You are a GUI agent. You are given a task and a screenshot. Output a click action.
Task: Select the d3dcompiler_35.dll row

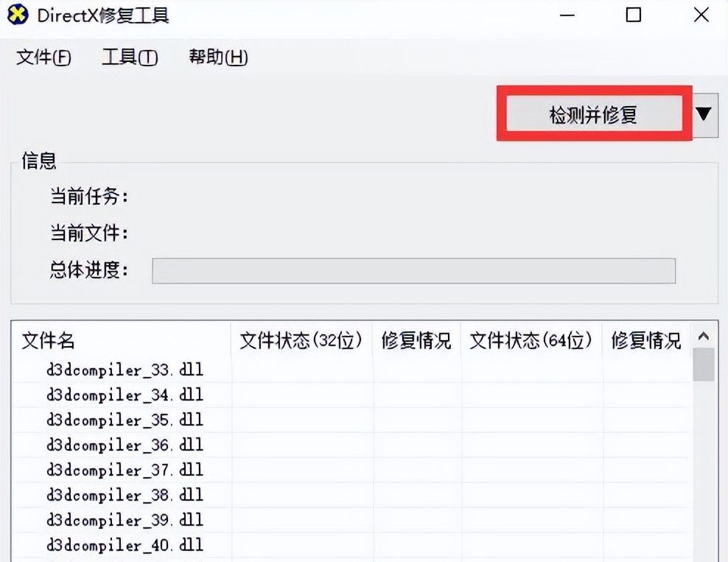click(125, 420)
